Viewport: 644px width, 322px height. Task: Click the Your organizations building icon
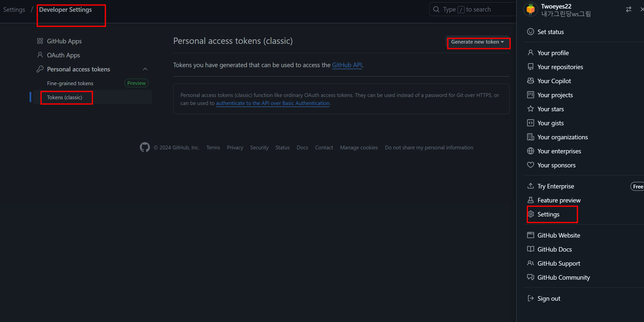pos(530,137)
